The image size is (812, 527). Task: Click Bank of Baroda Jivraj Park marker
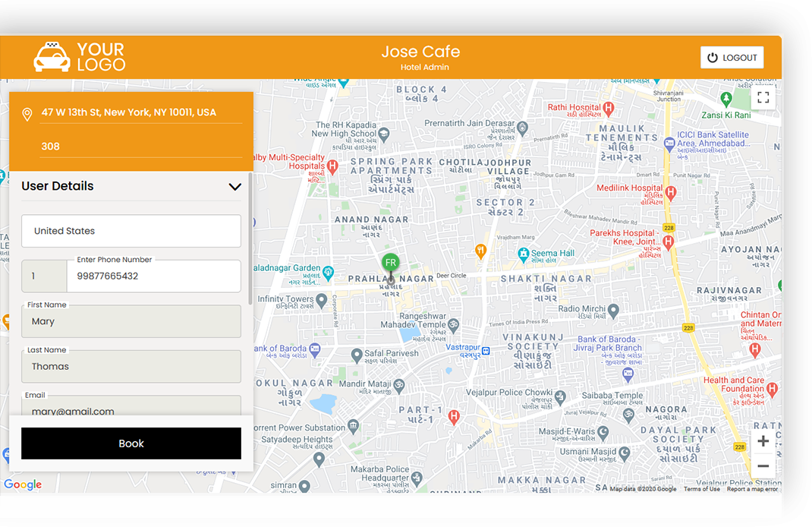tap(628, 374)
